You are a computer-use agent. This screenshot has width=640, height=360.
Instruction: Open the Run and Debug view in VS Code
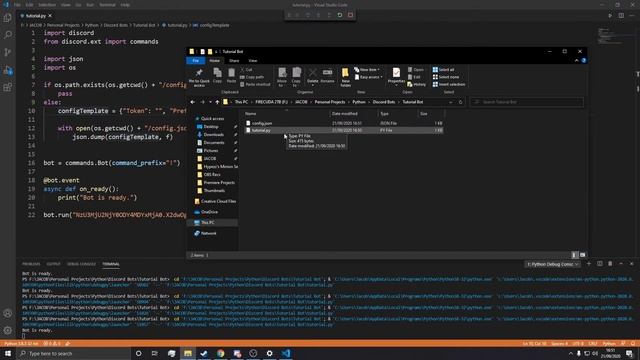(x=7, y=70)
